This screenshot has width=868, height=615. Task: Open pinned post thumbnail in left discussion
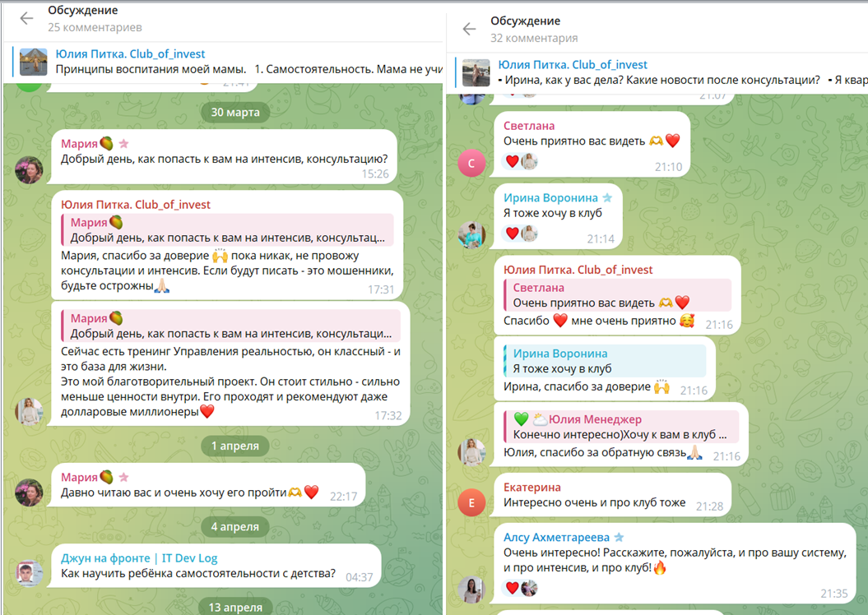click(x=33, y=62)
